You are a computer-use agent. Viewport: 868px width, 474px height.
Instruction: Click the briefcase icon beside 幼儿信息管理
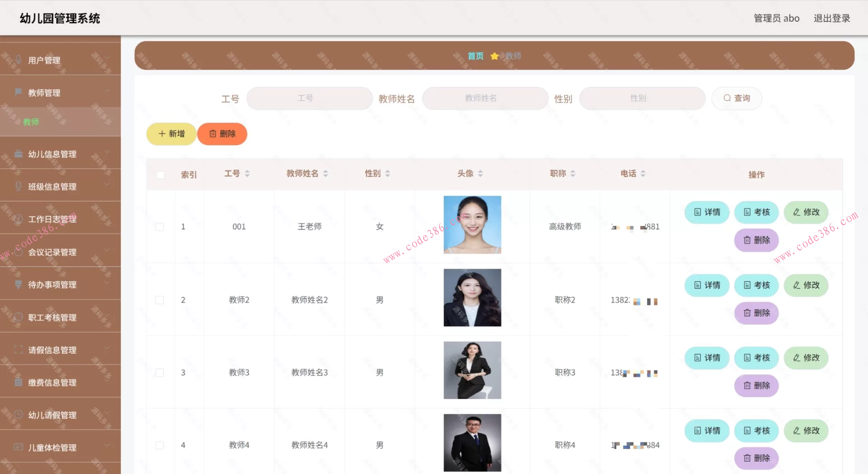click(19, 154)
